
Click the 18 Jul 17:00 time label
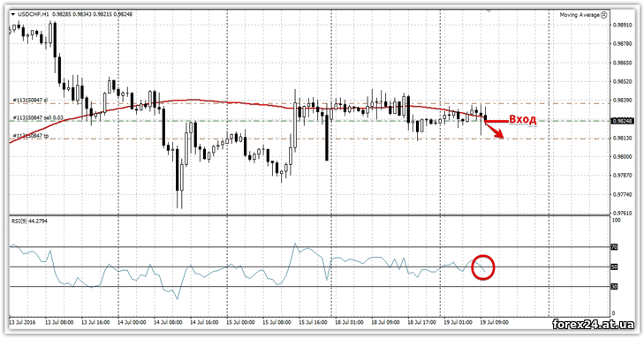tap(421, 322)
